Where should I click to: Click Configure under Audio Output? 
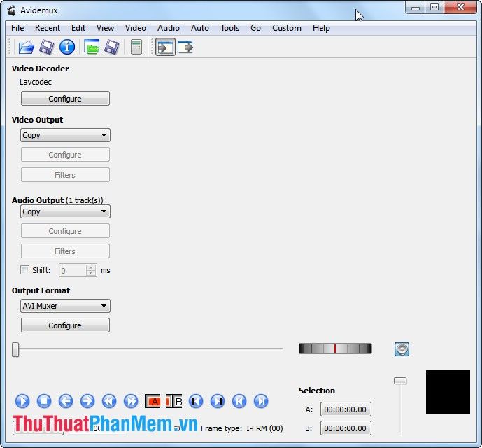click(65, 231)
